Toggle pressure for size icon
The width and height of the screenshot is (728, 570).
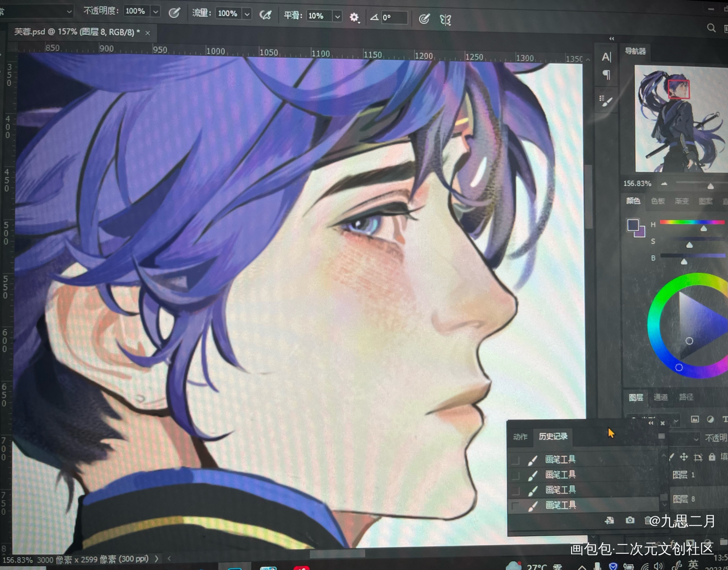[424, 19]
